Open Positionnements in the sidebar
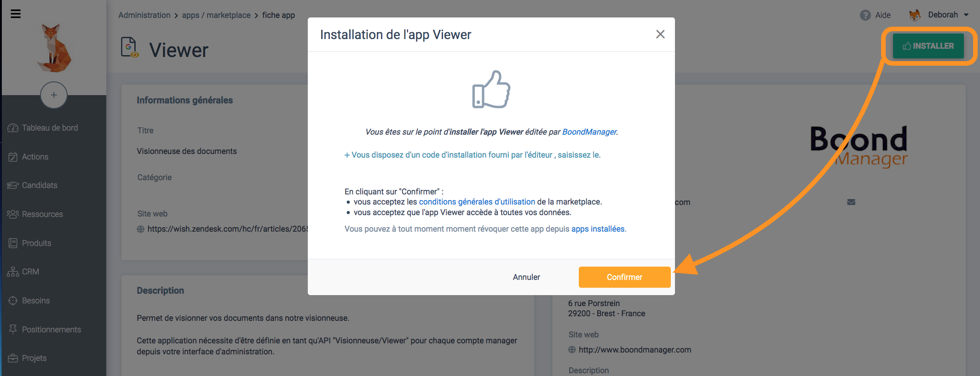980x376 pixels. click(51, 330)
